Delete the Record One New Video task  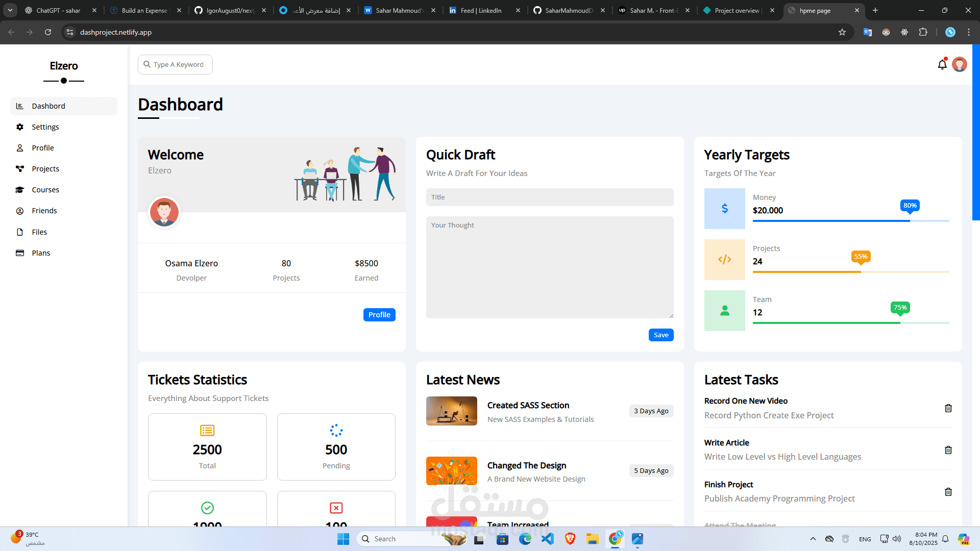pos(948,408)
